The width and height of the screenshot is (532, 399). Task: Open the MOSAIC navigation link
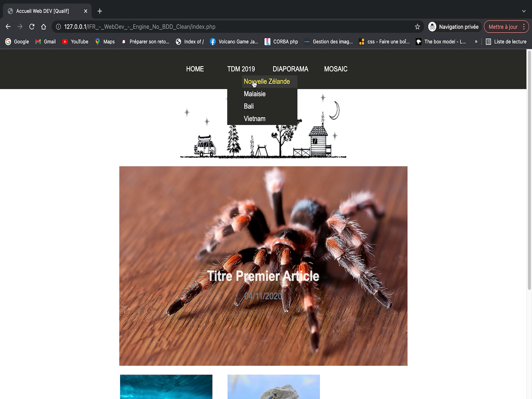point(336,69)
